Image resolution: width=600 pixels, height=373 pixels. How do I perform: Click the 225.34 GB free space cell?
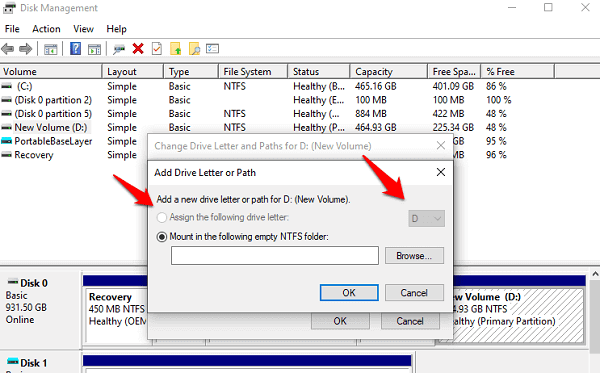[x=453, y=127]
